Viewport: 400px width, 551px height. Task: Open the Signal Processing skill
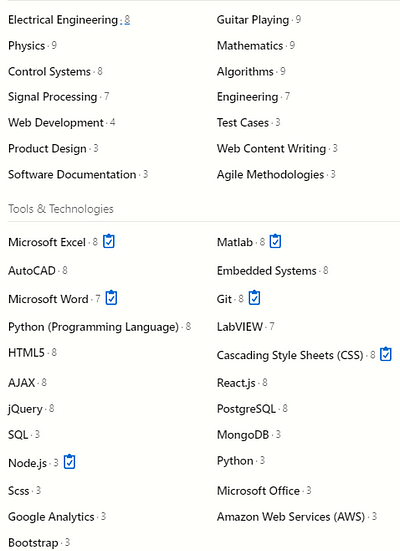point(53,97)
